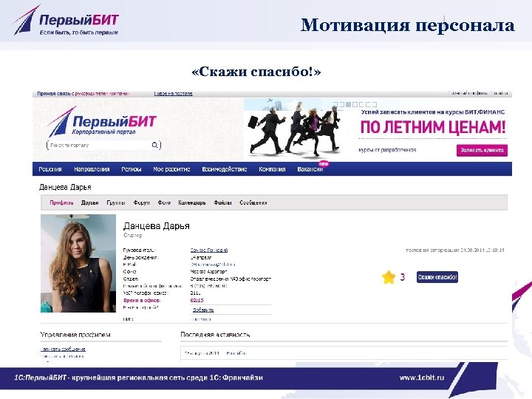Open the Релизы menu

pyautogui.click(x=132, y=169)
